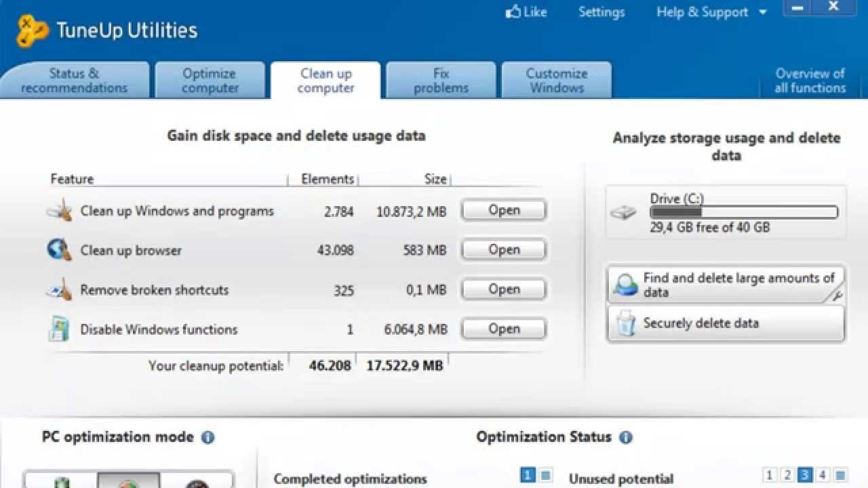Select page 1 of Completed optimizations
Image resolution: width=868 pixels, height=488 pixels.
(528, 475)
